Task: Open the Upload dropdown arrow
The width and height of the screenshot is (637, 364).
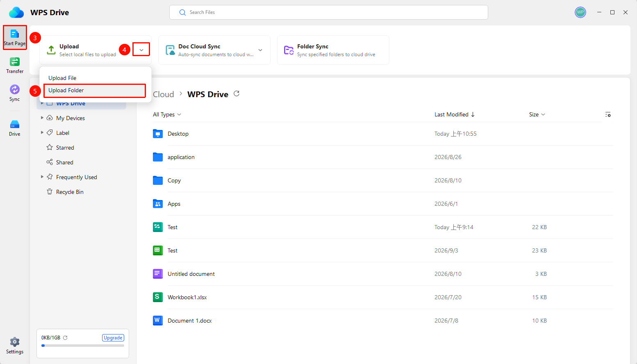Action: tap(141, 50)
